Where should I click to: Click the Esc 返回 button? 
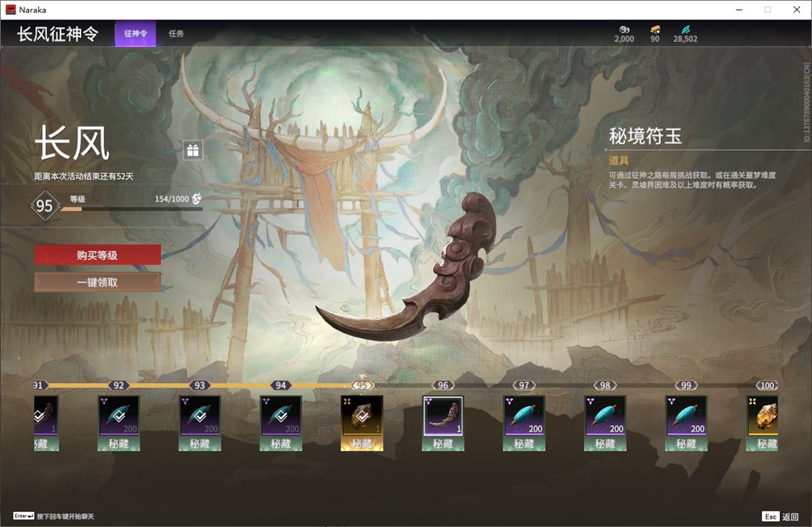780,517
